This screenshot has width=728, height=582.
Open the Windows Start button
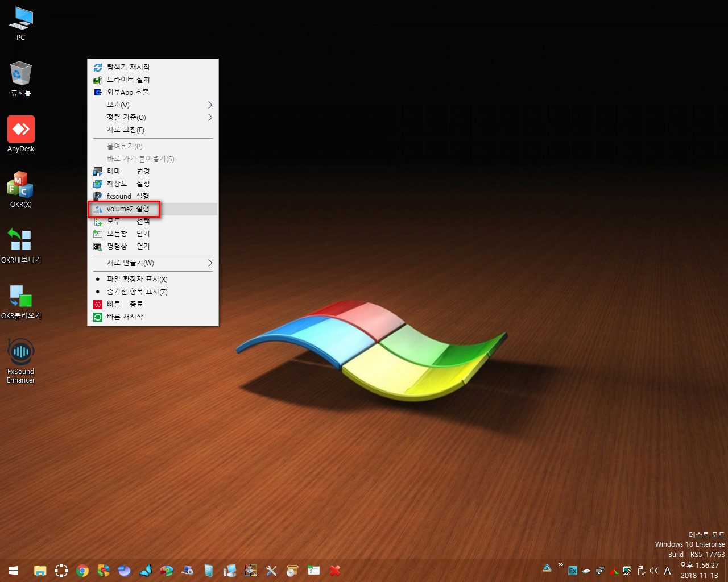click(14, 571)
